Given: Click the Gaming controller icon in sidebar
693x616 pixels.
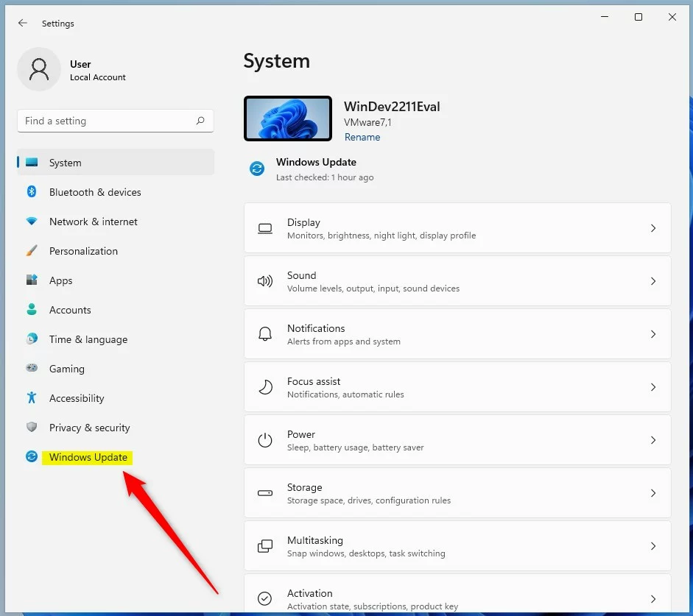Looking at the screenshot, I should (x=32, y=369).
